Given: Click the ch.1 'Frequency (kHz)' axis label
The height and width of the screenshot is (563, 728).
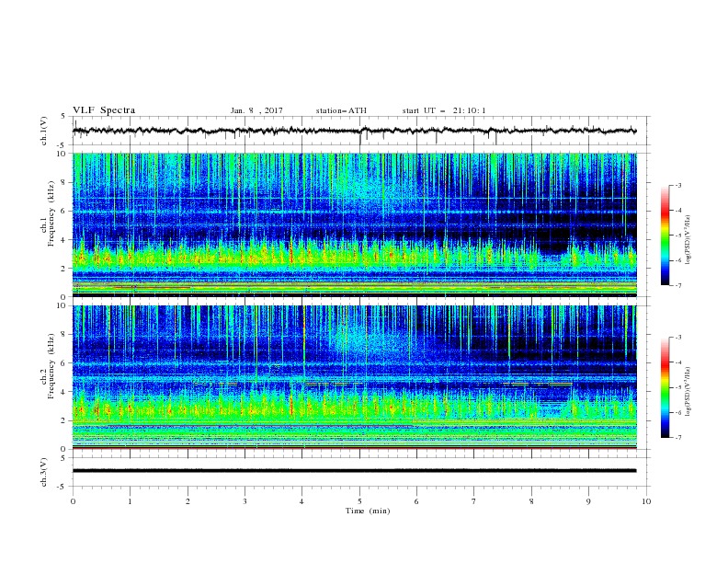Looking at the screenshot, I should coord(51,213).
